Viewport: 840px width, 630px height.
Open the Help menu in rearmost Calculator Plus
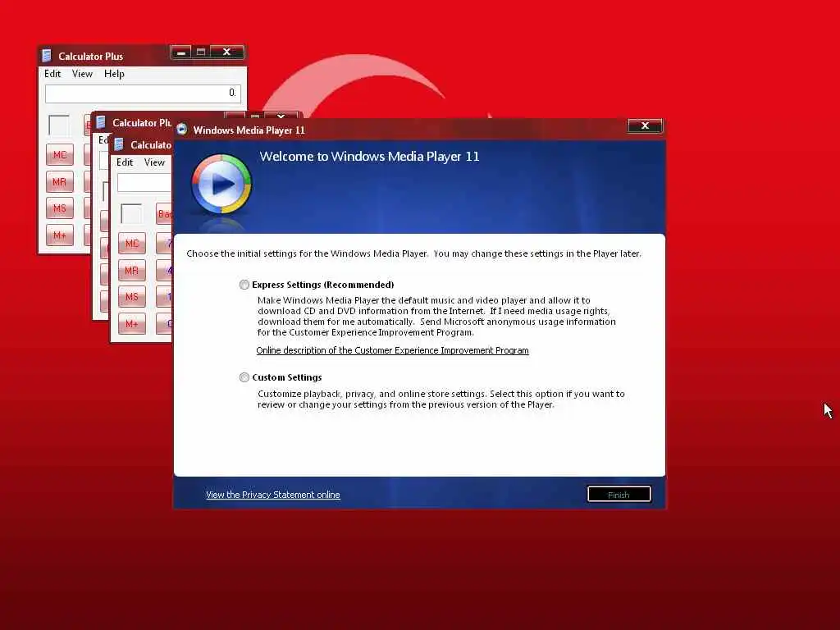[114, 74]
